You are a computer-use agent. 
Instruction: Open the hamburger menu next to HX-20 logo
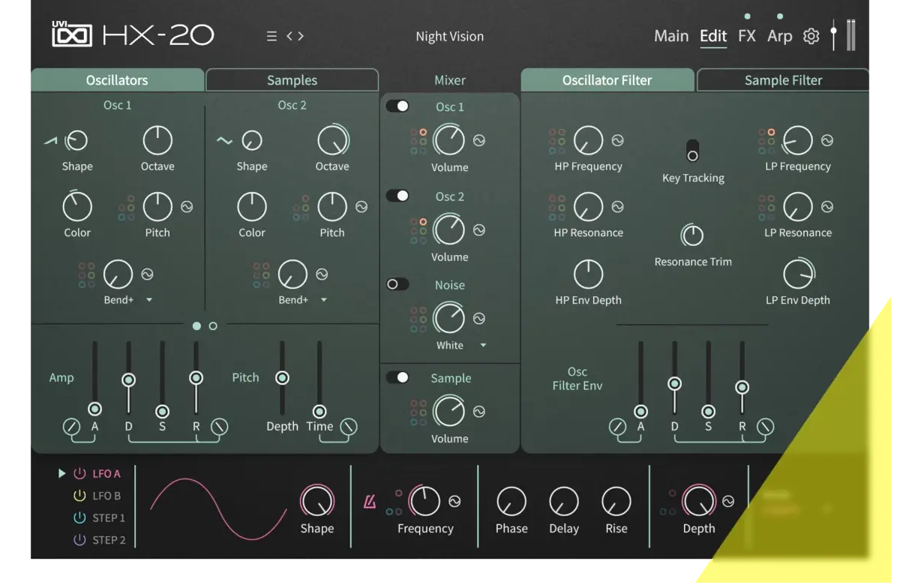(x=271, y=35)
